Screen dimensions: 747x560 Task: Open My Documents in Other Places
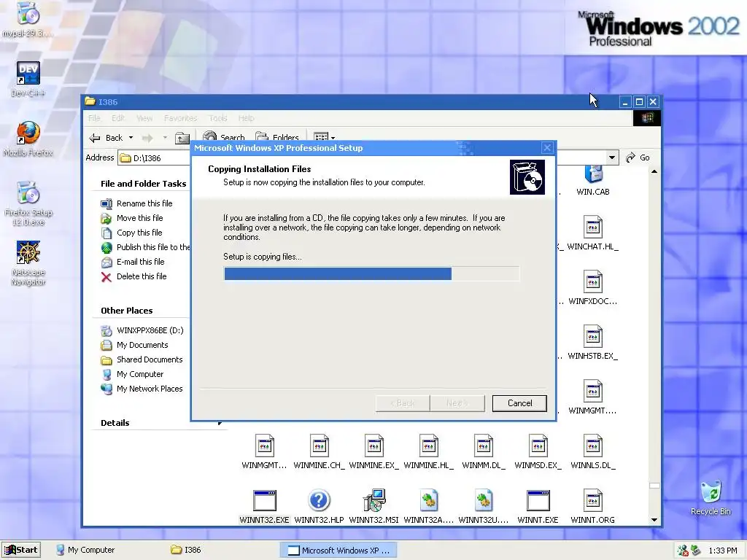point(142,345)
